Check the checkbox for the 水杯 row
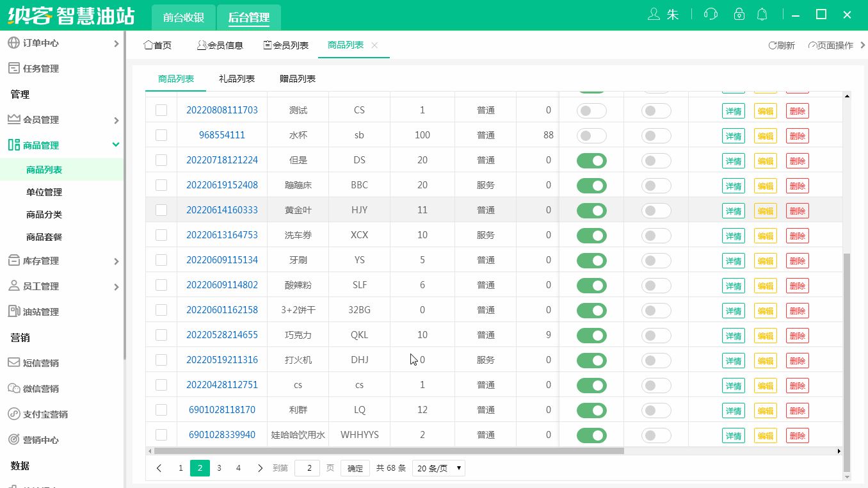The width and height of the screenshot is (868, 488). pos(161,135)
